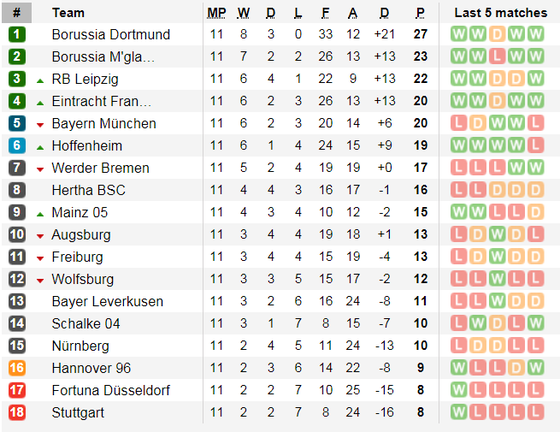Click the Team column header
This screenshot has height=432, width=560.
point(68,13)
